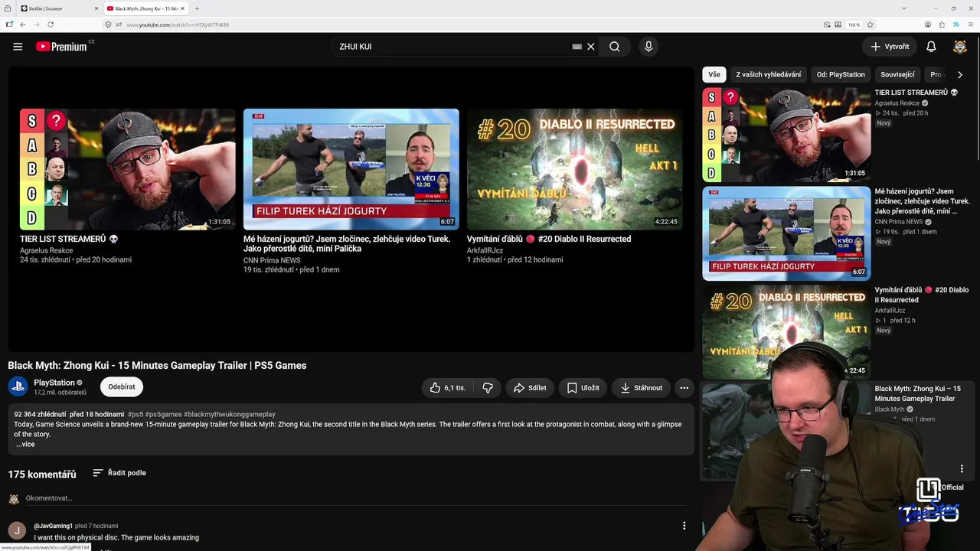The image size is (980, 551).
Task: Open the notifications bell
Action: 931,47
